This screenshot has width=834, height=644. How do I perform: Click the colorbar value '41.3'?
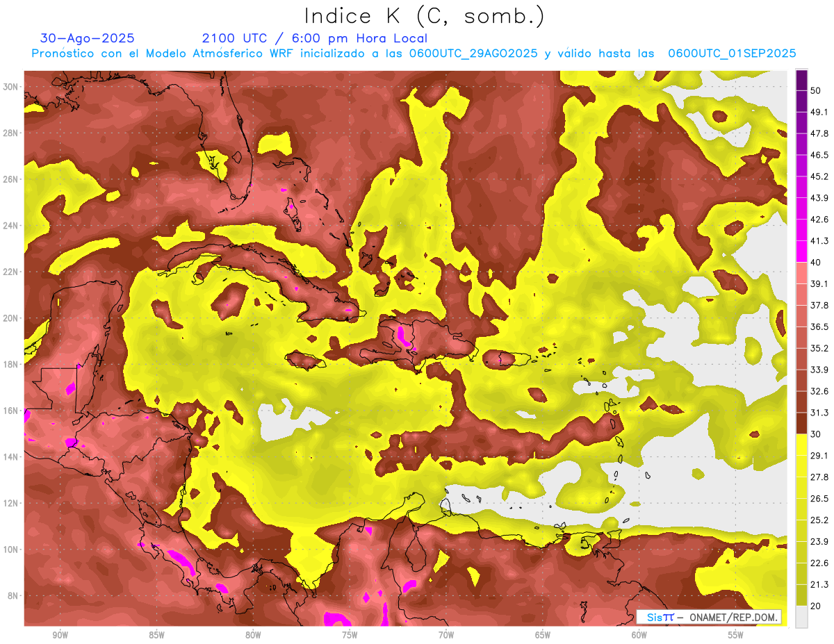click(x=819, y=241)
